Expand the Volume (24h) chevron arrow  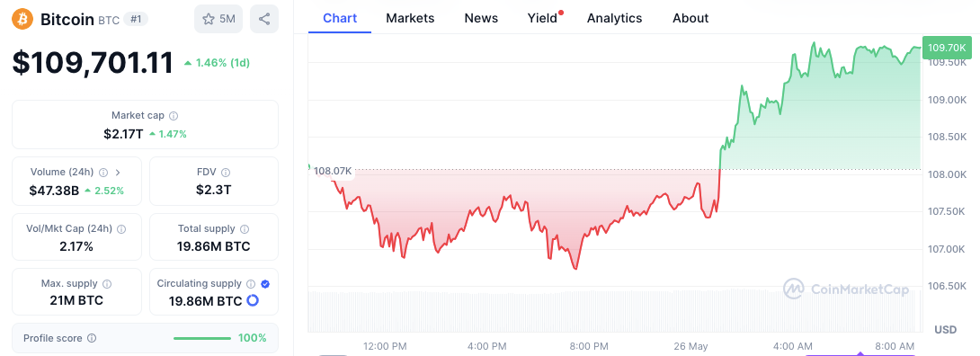pos(118,173)
